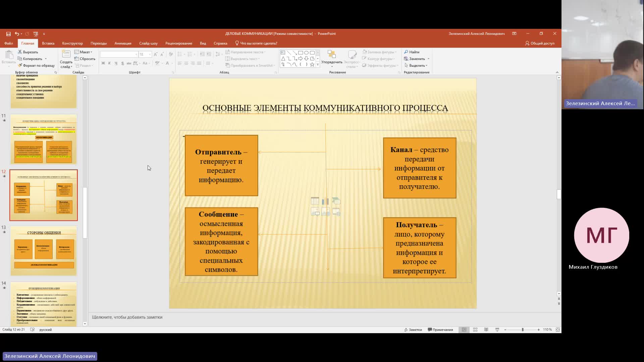Click Что вы хотите сделать search box
The image size is (644, 362).
point(256,43)
